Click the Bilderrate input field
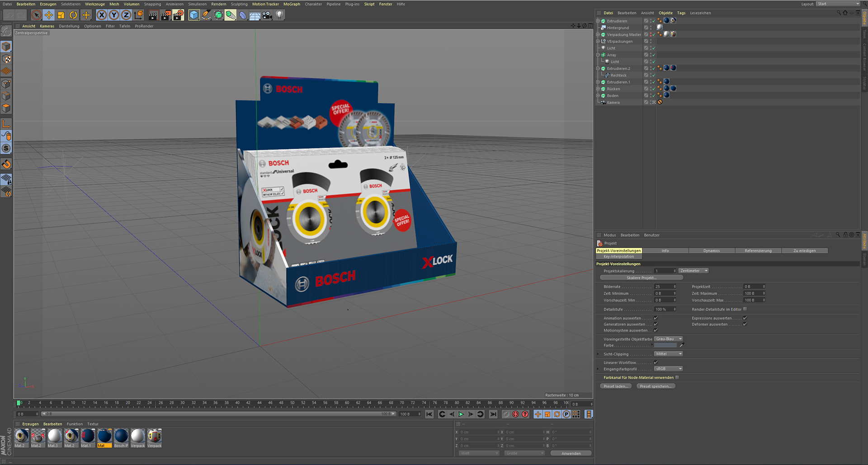 pyautogui.click(x=665, y=287)
